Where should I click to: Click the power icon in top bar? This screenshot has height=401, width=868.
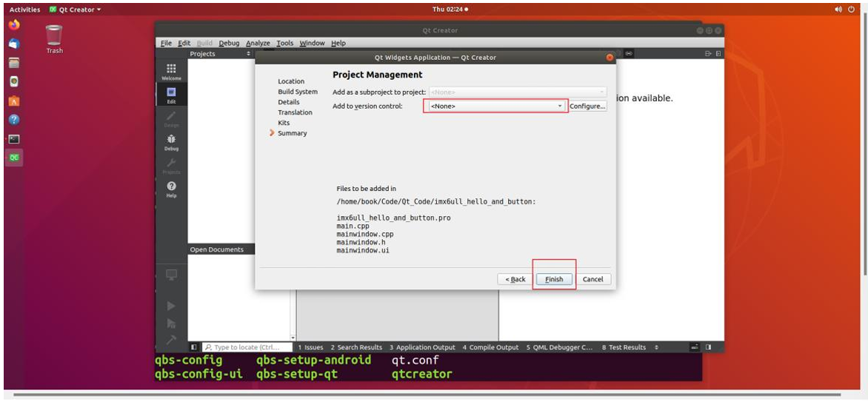pos(852,10)
